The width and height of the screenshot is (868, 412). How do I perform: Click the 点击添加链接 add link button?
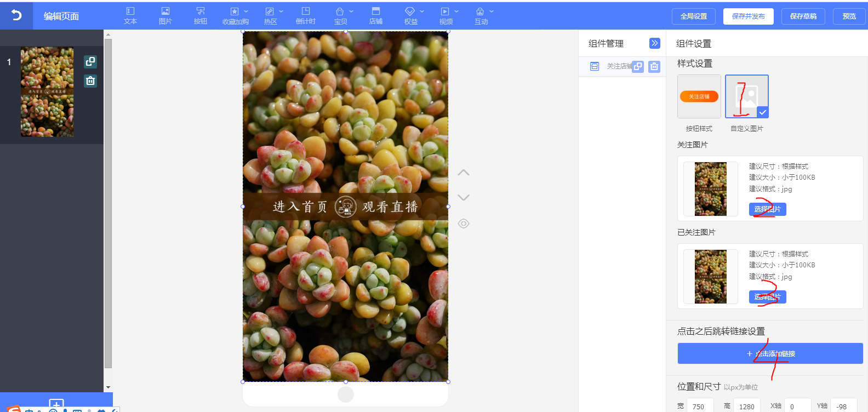770,353
